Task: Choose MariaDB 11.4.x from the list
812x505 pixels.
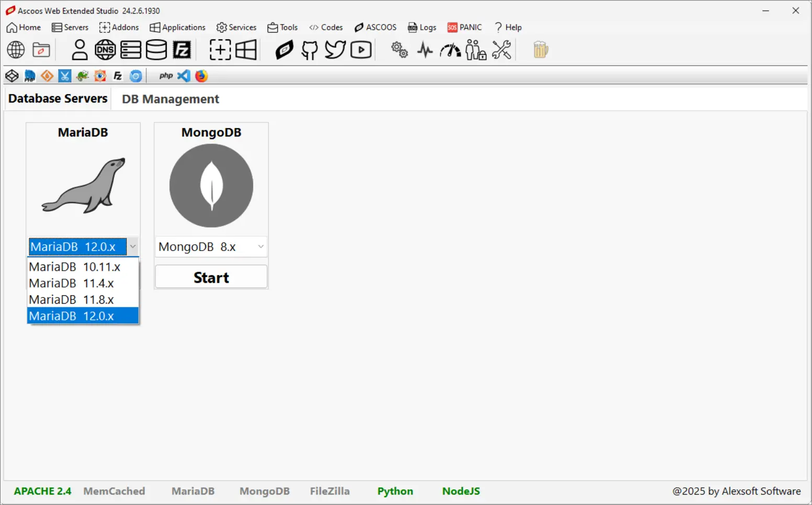Action: coord(83,283)
